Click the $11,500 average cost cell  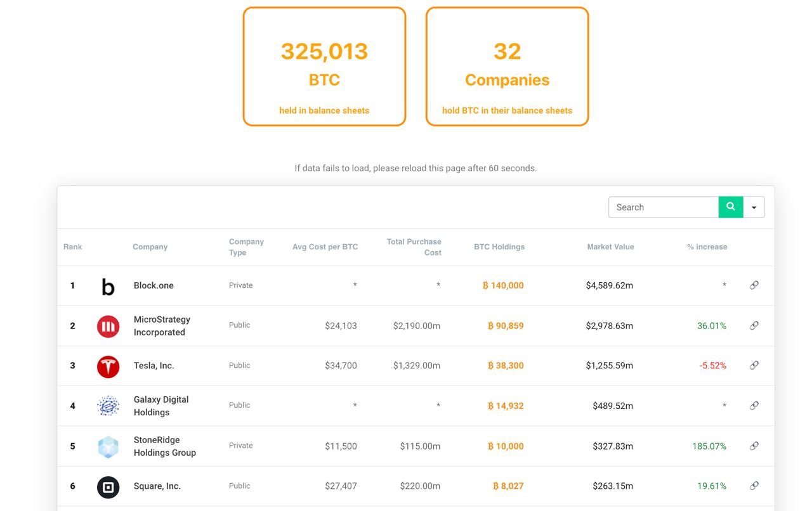[x=341, y=446]
